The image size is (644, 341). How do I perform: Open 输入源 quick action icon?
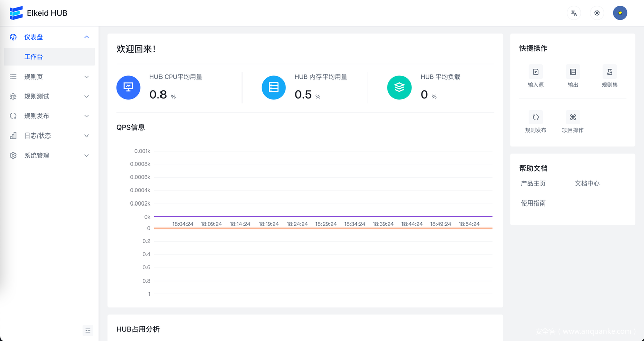[x=536, y=72]
